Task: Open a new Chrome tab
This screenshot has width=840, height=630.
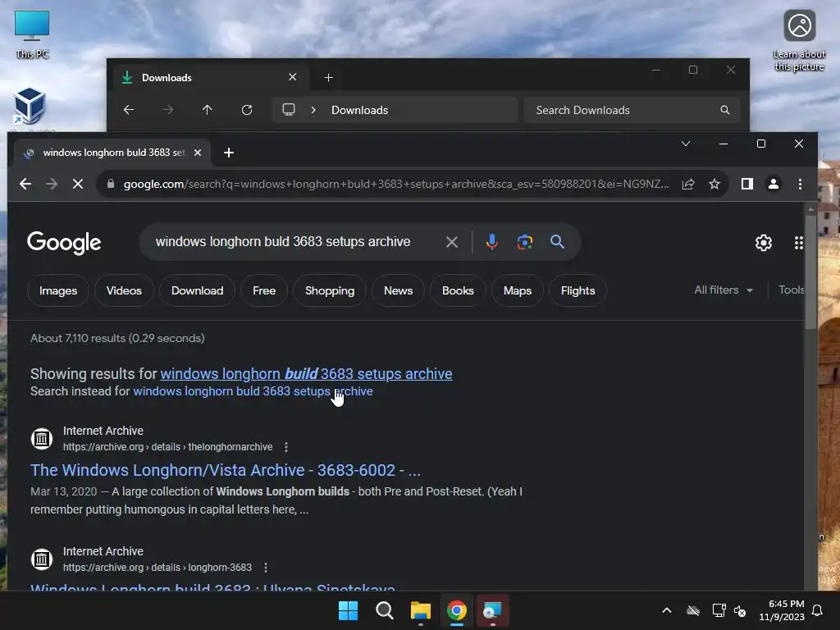Action: pyautogui.click(x=229, y=153)
